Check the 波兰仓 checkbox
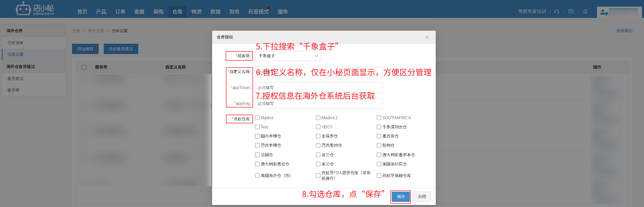This screenshot has height=207, width=644. [318, 155]
